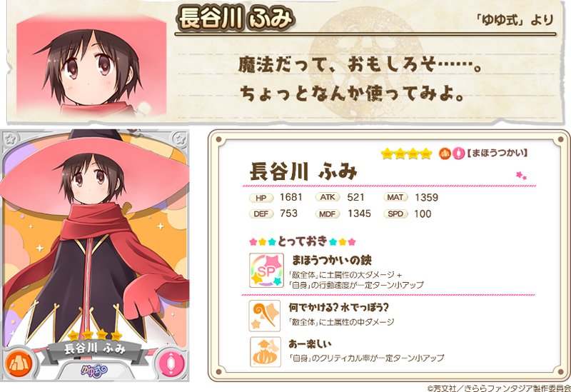Click the orange earth element badge on card
Screen dimensions: 571x392
19,363
